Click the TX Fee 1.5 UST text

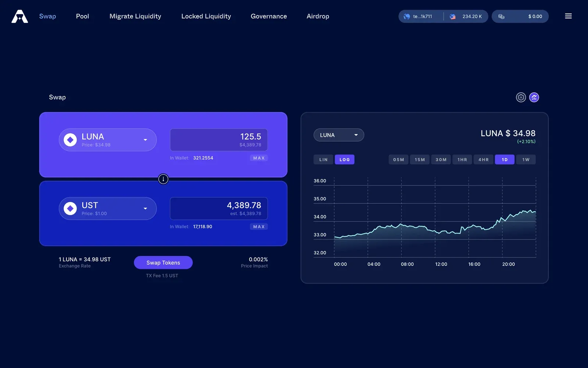point(162,276)
